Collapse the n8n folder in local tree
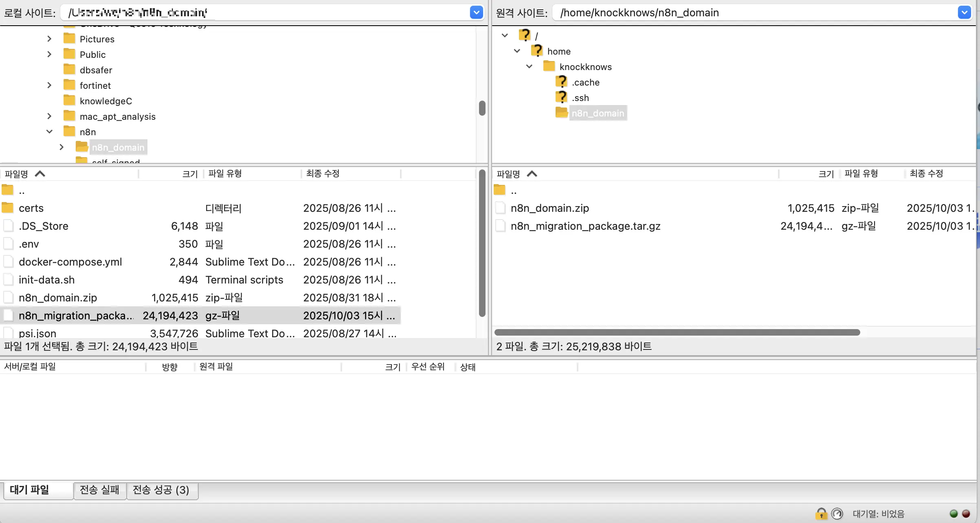This screenshot has width=980, height=523. [49, 132]
